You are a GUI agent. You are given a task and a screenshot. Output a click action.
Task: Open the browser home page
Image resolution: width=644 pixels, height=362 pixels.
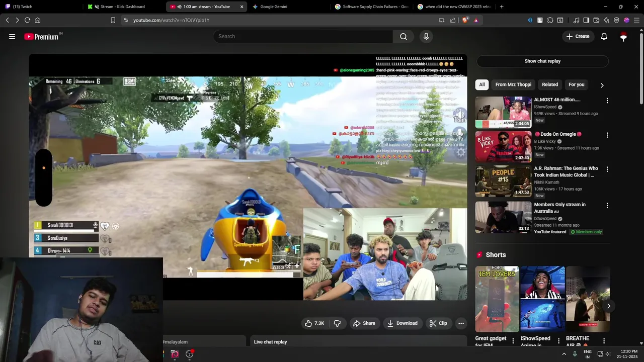[x=37, y=20]
